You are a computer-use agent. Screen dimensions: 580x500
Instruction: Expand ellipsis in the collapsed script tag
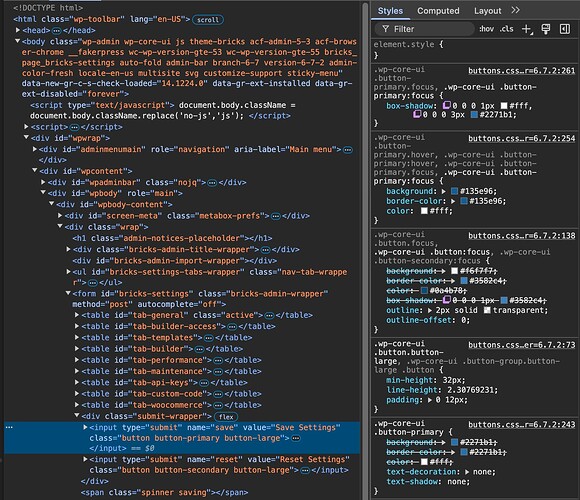(74, 127)
